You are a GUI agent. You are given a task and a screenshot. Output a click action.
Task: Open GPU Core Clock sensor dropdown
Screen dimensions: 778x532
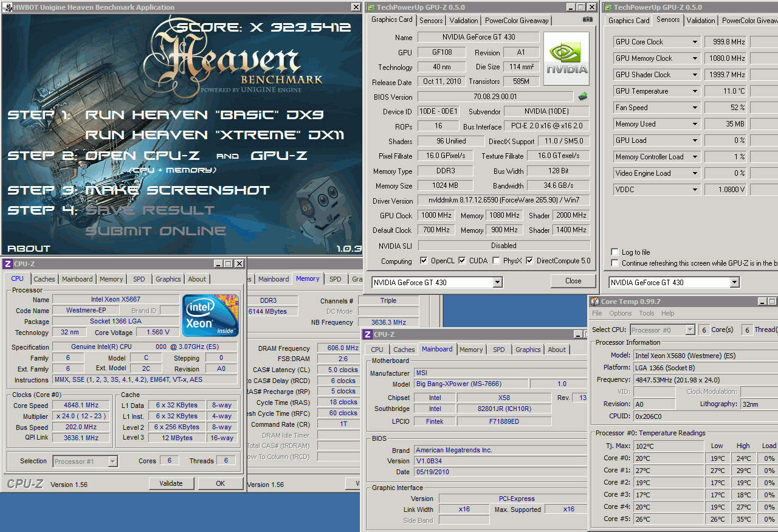tap(695, 42)
